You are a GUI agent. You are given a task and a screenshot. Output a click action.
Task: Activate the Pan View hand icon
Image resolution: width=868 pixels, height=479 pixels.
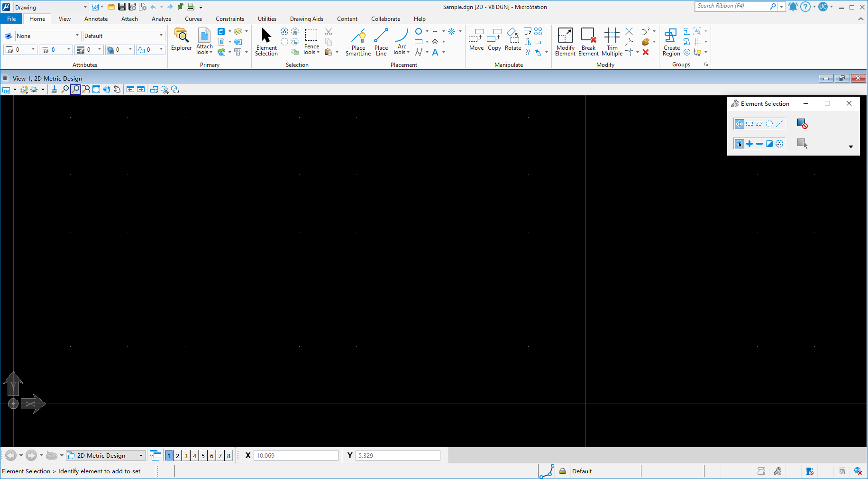117,89
